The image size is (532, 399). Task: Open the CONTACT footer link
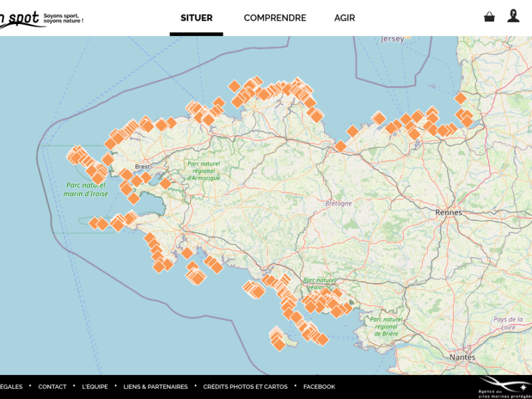point(52,386)
